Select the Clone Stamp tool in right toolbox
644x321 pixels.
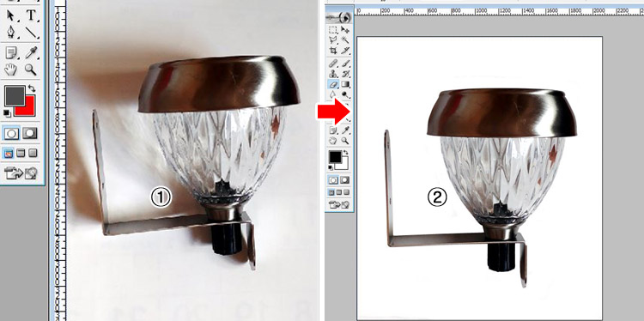point(333,74)
